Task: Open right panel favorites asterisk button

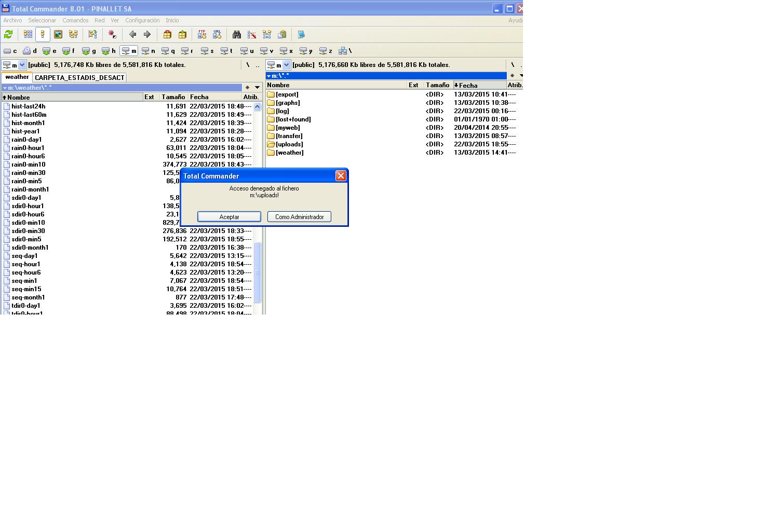Action: pos(512,76)
